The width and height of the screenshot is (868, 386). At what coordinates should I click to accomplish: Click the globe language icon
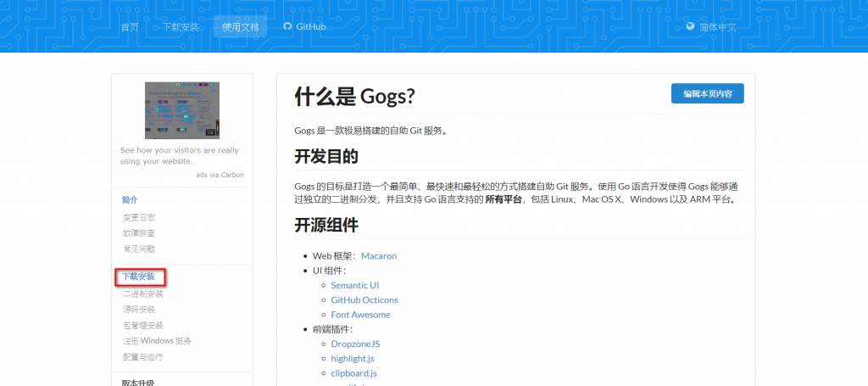pos(690,26)
